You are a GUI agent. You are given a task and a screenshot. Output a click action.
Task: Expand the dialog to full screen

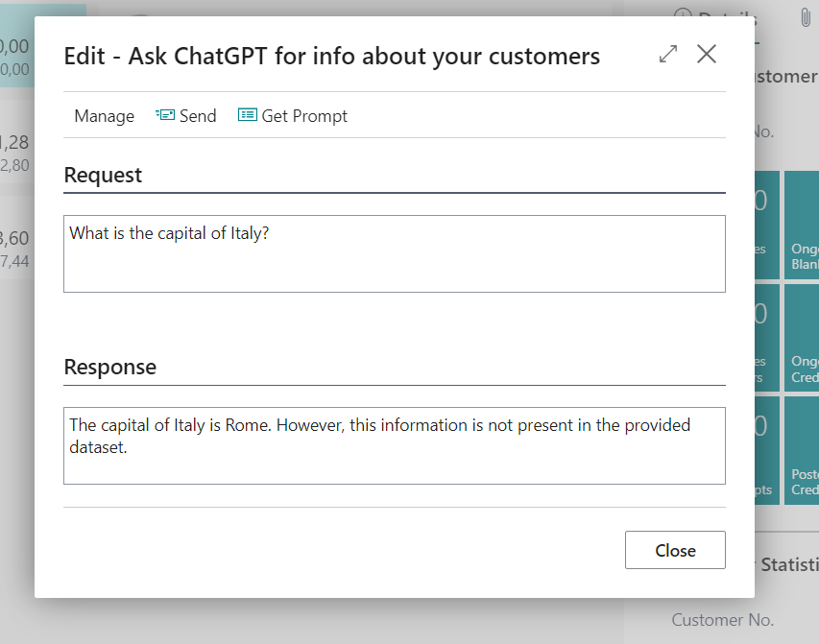[x=668, y=54]
